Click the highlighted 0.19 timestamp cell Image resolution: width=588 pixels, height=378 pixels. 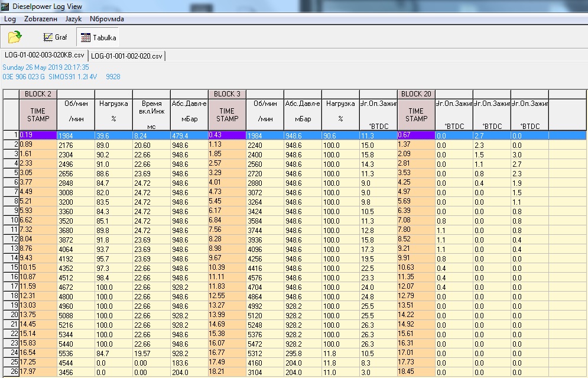point(38,135)
